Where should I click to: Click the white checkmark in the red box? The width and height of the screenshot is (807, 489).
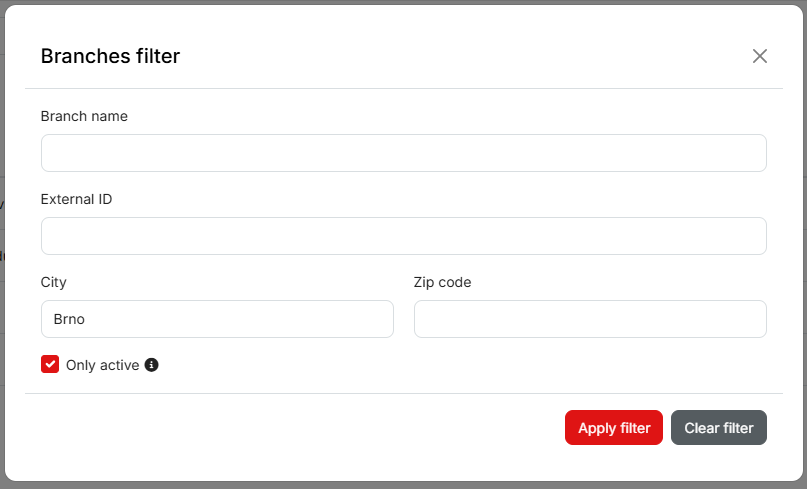[x=50, y=364]
